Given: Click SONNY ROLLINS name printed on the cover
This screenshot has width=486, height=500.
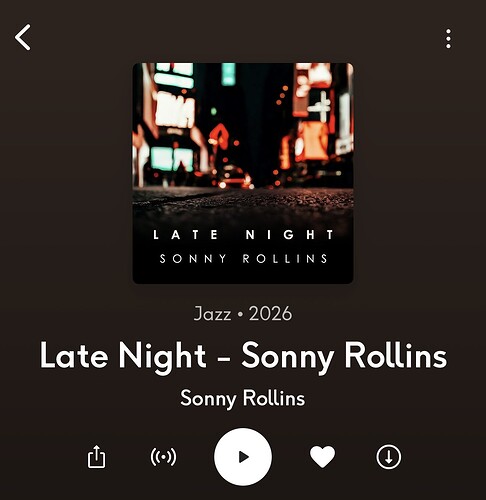Looking at the screenshot, I should click(244, 259).
